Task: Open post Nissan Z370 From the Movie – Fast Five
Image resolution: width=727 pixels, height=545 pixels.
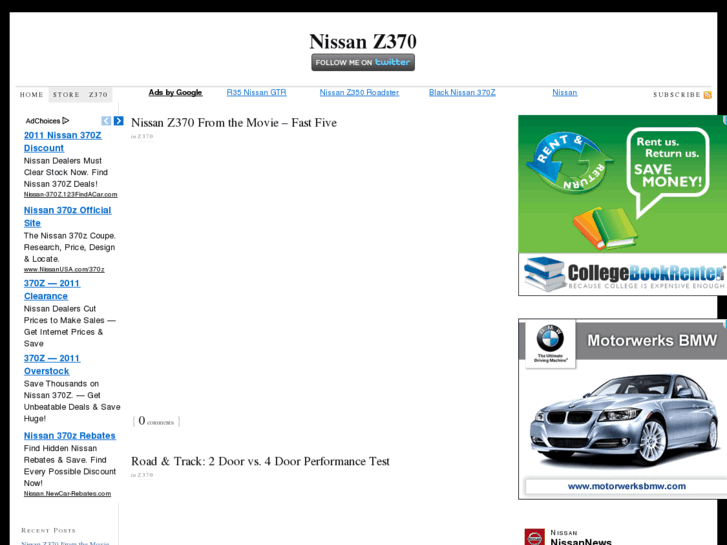Action: point(234,122)
